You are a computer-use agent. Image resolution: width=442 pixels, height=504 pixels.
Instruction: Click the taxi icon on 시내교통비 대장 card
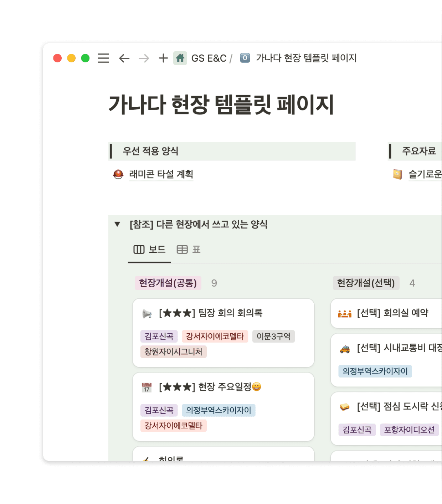pyautogui.click(x=344, y=349)
